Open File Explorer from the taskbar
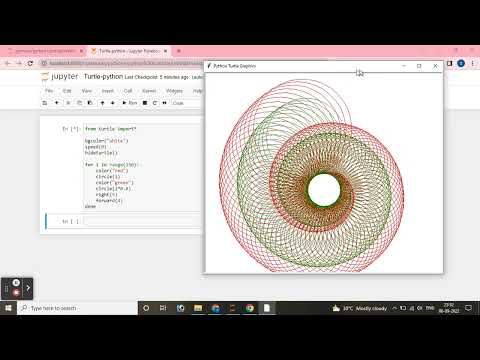480x360 pixels. point(198,308)
